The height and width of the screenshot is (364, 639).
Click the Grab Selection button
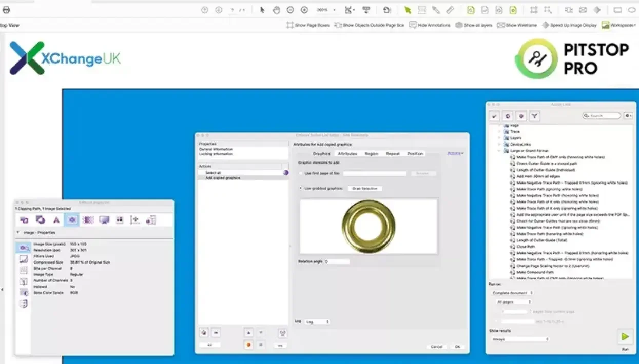pos(364,189)
